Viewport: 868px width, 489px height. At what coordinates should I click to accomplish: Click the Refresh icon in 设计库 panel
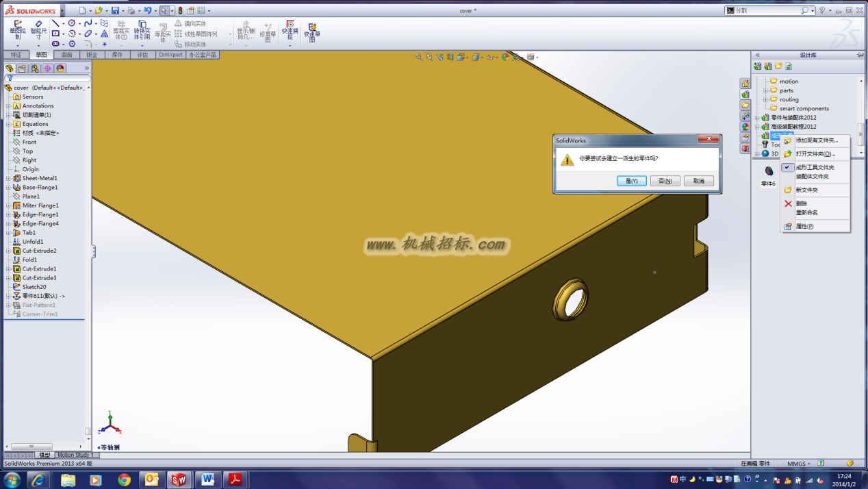pos(789,66)
